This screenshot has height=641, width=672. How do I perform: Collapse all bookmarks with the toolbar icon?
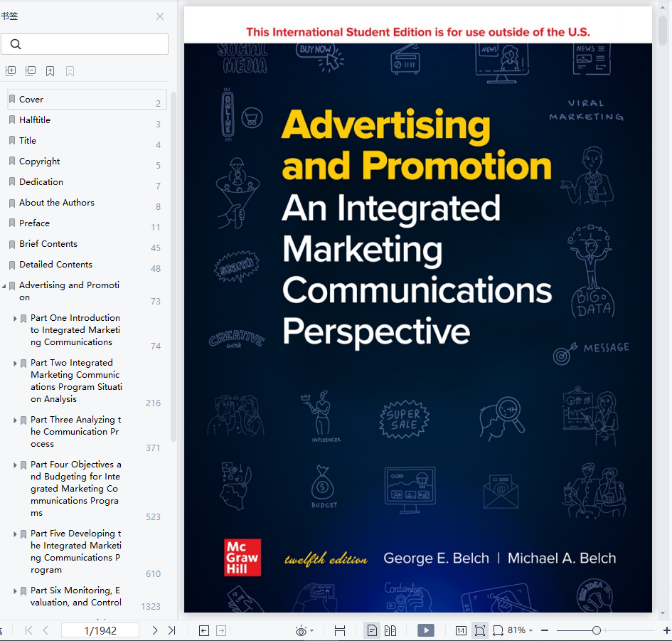coord(31,70)
